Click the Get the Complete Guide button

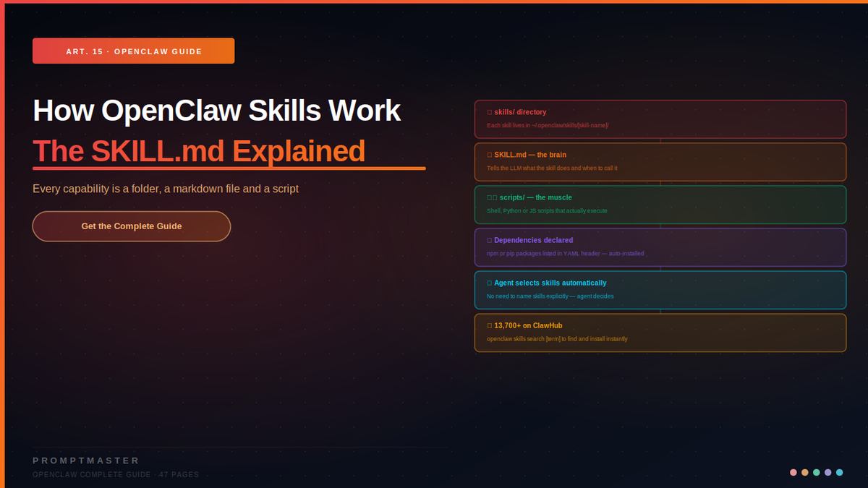coord(132,226)
